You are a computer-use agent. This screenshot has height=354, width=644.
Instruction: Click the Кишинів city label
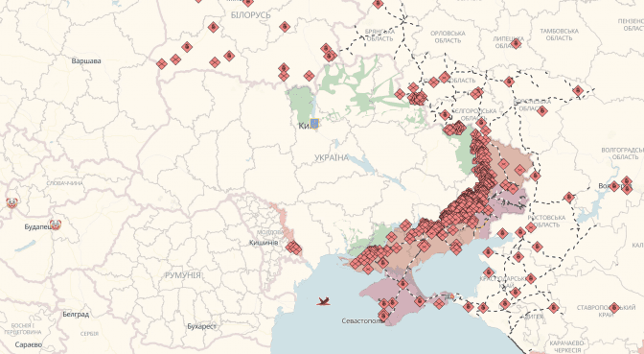coord(264,243)
